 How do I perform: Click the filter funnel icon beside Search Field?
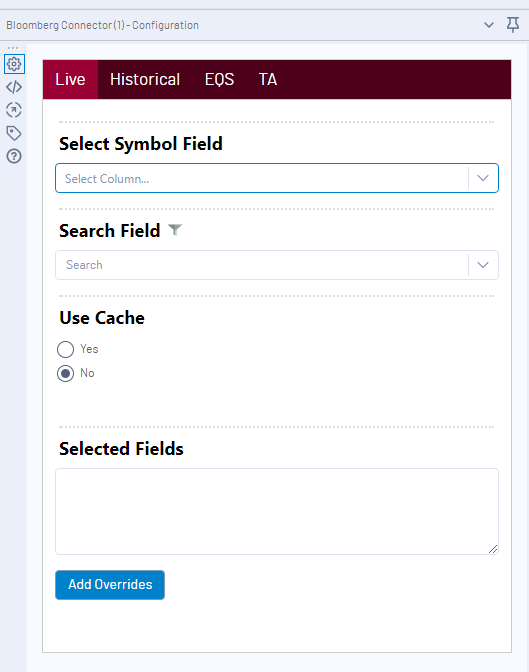pyautogui.click(x=175, y=230)
